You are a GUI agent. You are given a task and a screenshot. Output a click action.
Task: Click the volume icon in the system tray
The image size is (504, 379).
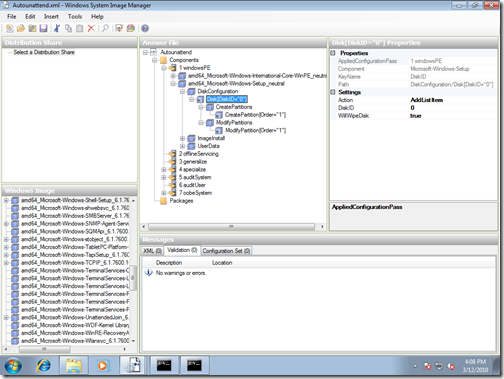pos(451,366)
